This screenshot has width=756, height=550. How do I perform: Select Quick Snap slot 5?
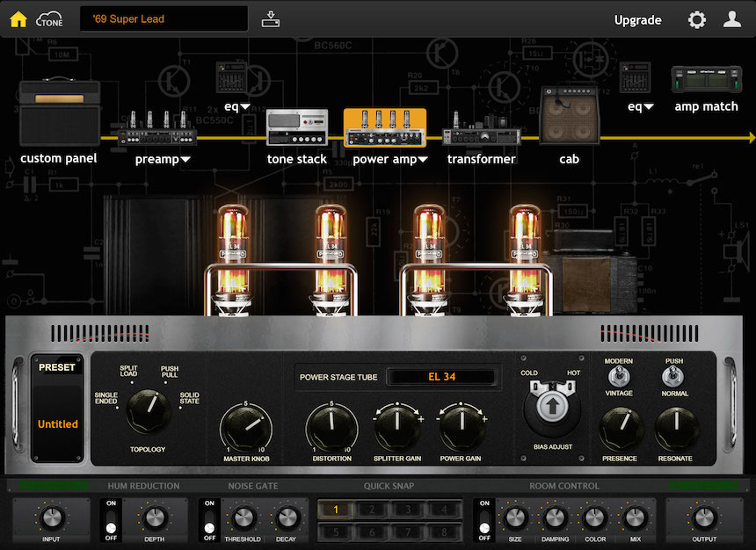pos(336,532)
